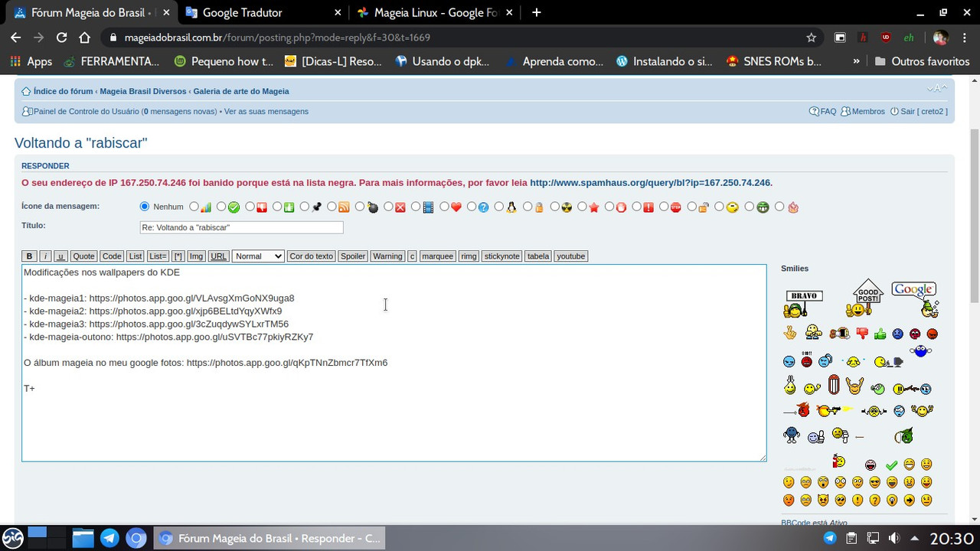Insert the GOOD POST smiley
The image size is (980, 551).
(864, 298)
